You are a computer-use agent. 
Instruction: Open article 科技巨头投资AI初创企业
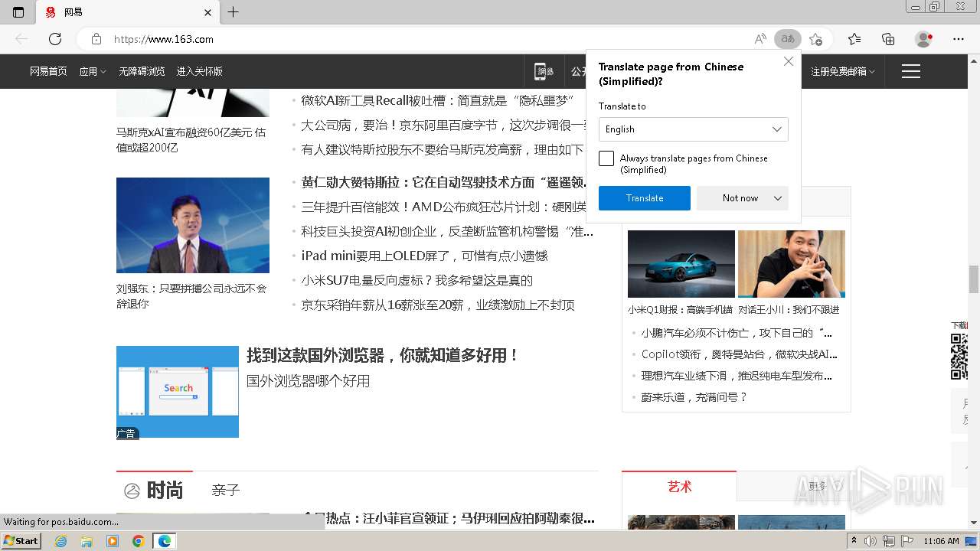[x=447, y=231]
